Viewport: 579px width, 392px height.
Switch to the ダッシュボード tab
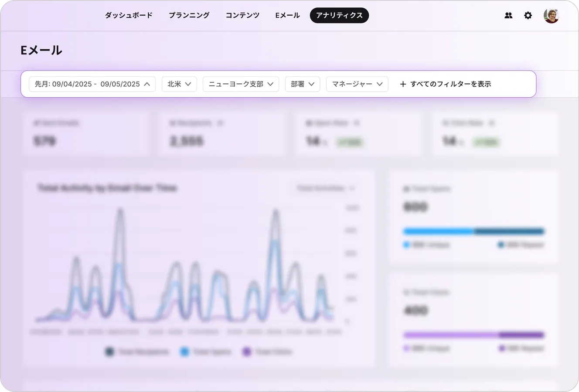(x=129, y=15)
